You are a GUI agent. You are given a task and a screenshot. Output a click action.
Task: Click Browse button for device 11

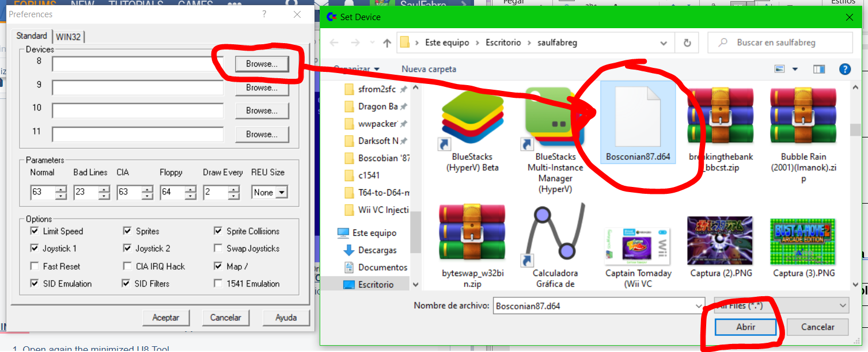pyautogui.click(x=261, y=134)
